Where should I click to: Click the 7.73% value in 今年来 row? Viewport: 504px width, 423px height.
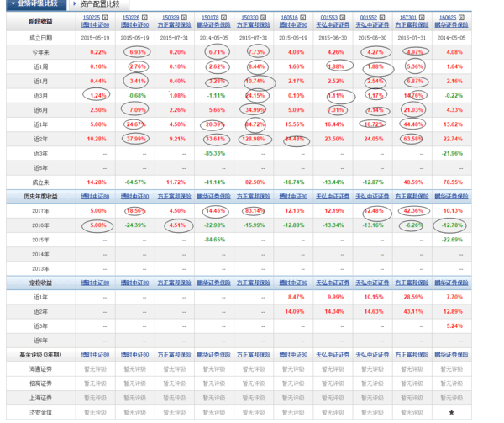(256, 52)
